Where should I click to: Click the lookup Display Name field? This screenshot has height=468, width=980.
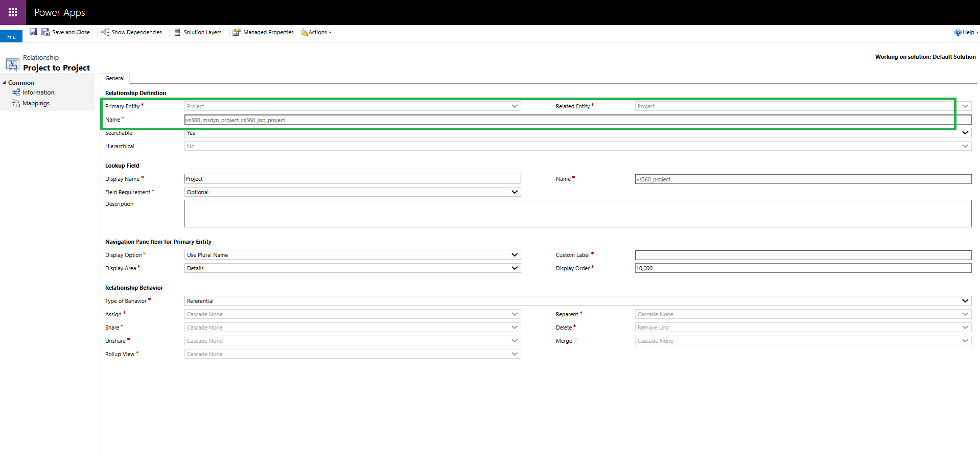[x=353, y=179]
